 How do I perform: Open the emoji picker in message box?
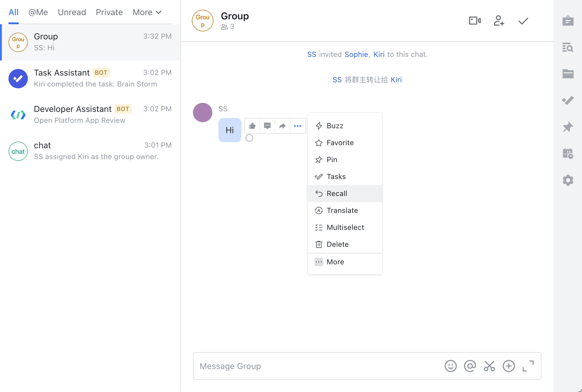coord(450,366)
